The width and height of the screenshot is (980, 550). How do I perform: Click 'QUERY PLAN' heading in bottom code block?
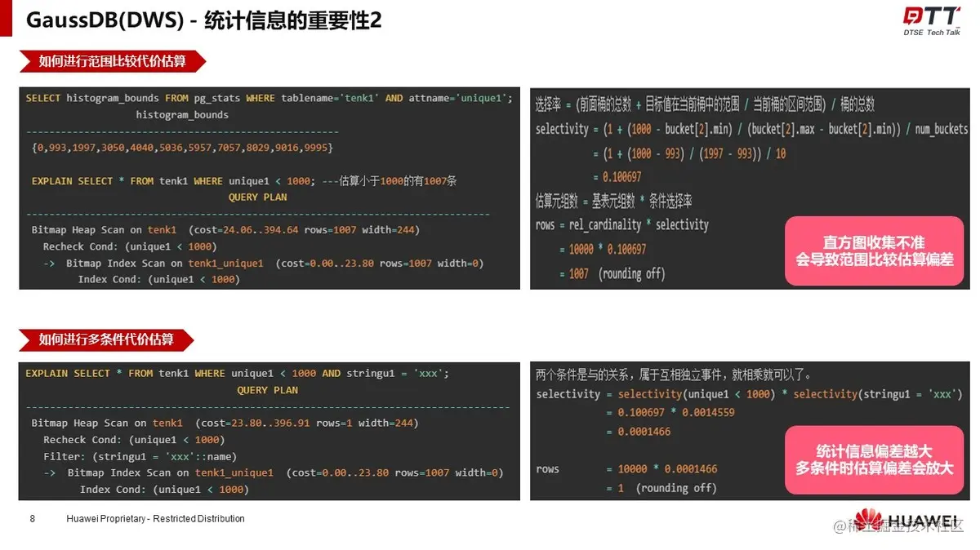point(267,390)
